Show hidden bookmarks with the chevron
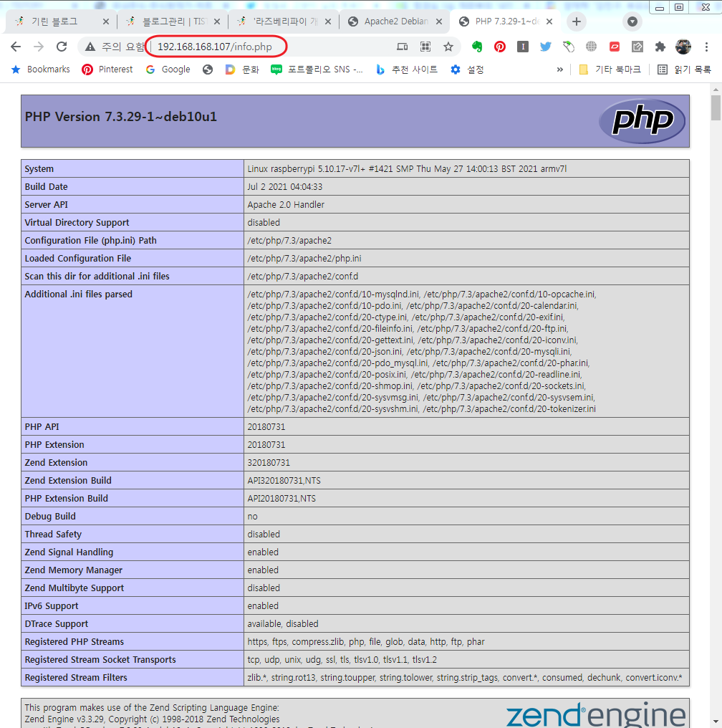This screenshot has height=728, width=722. 560,70
